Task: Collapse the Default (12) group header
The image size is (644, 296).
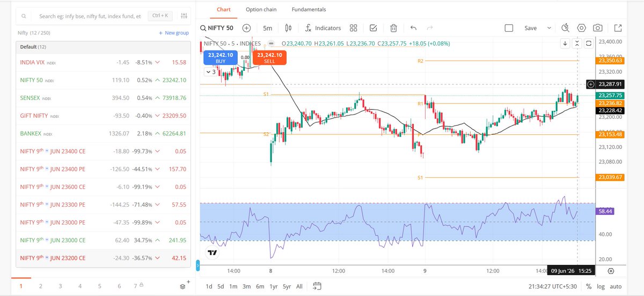Action: click(x=103, y=47)
